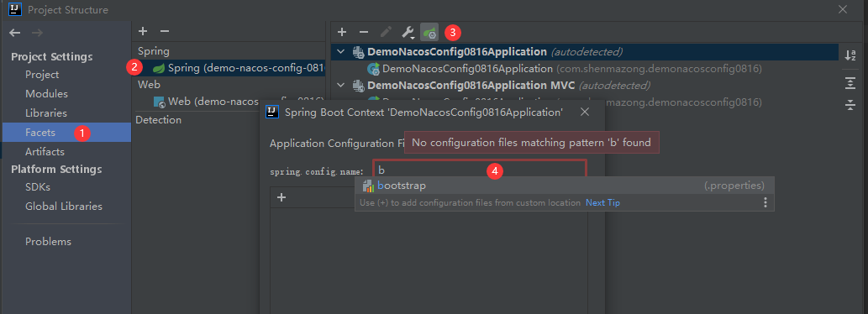This screenshot has width=868, height=314.
Task: Remove Spring context in right toolbar
Action: pos(364,33)
